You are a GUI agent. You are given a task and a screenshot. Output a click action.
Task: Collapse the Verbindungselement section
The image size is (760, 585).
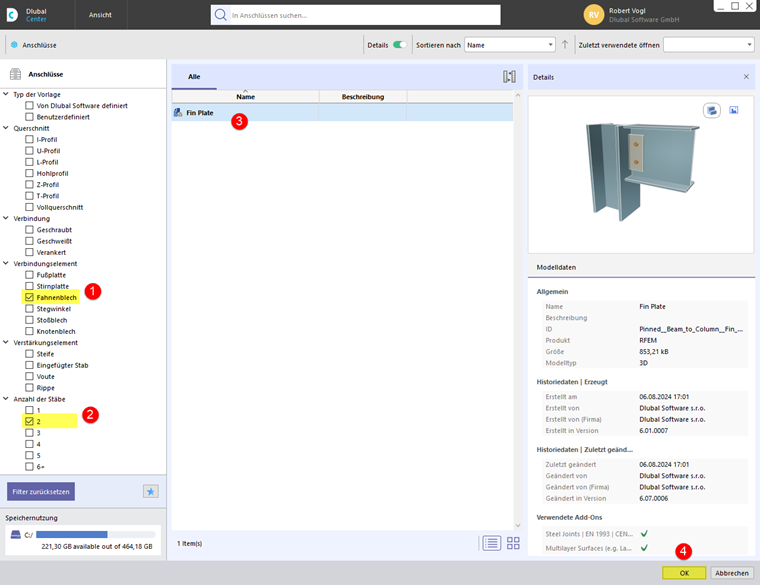tap(6, 263)
